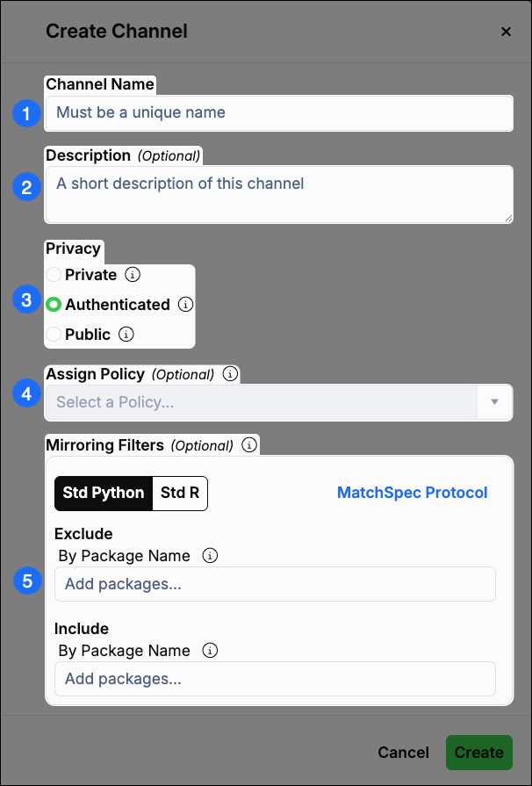Image resolution: width=532 pixels, height=786 pixels.
Task: Click the info icon for Include By Package Name
Action: point(210,651)
